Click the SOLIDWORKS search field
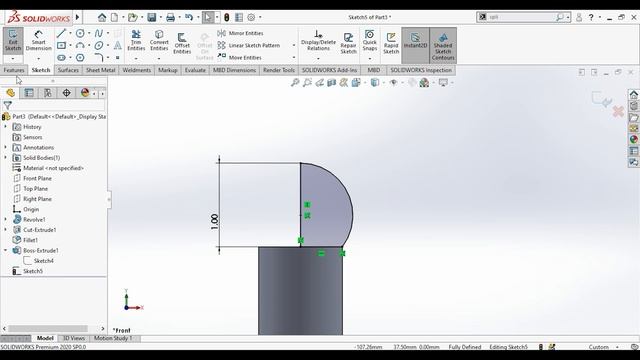 521,17
